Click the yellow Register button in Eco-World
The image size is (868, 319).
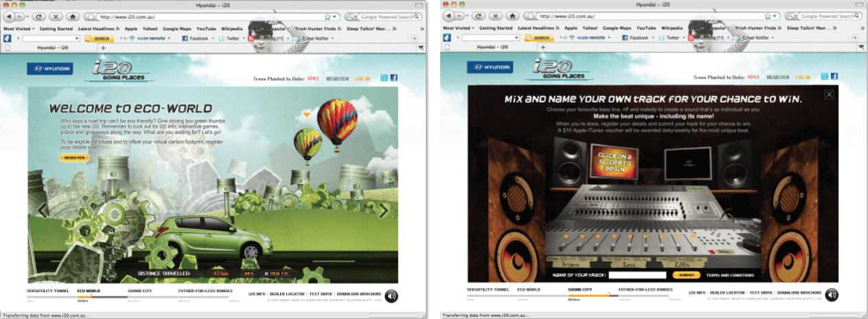tap(74, 157)
